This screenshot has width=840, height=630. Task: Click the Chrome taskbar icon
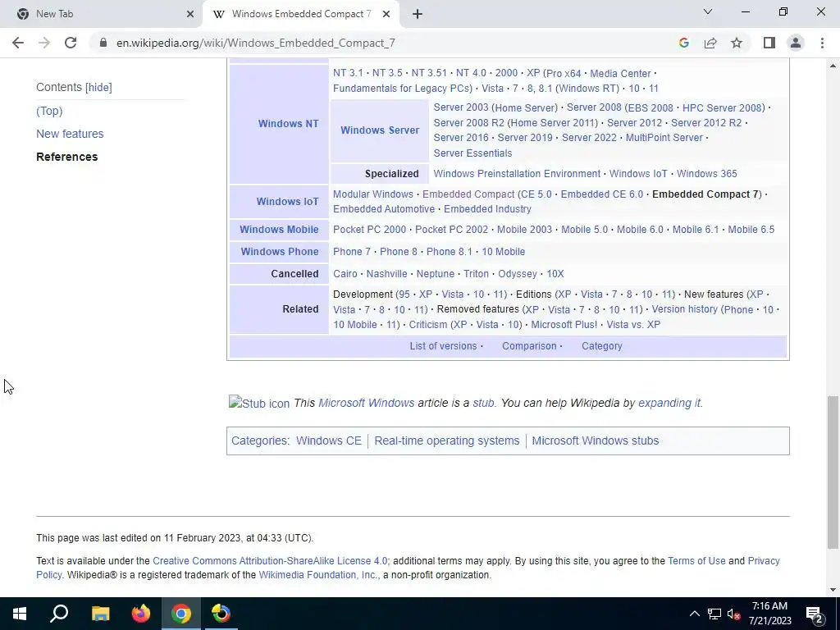tap(181, 614)
